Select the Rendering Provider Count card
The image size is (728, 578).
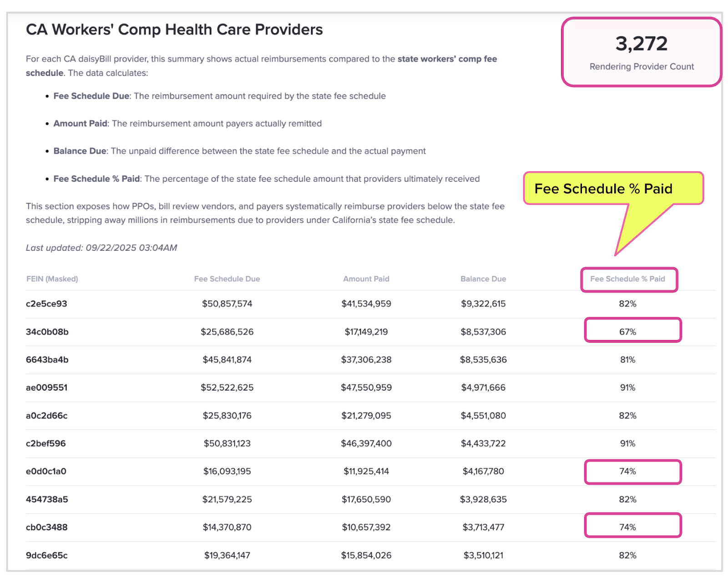(x=641, y=52)
